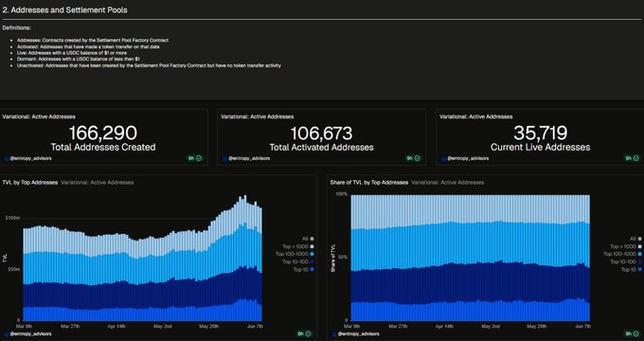The height and width of the screenshot is (341, 644).
Task: Click the '$100m' axis label on TVL chart
Action: (13, 218)
